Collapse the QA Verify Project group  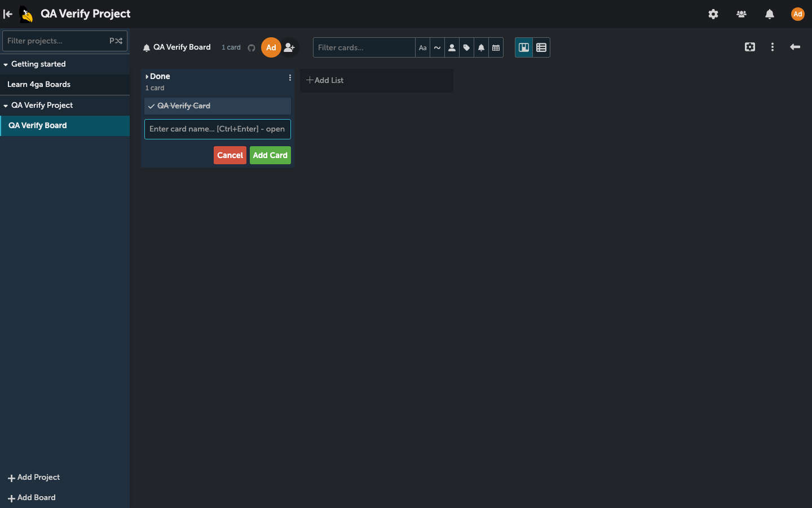point(6,106)
